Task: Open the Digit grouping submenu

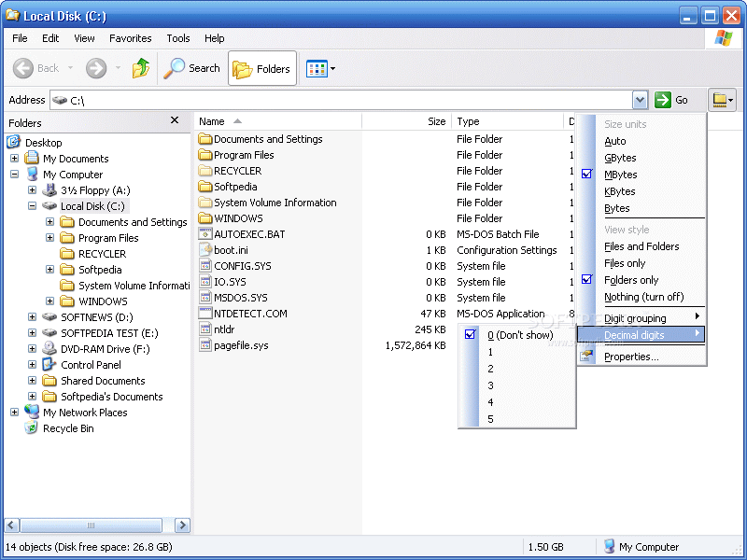Action: 641,318
